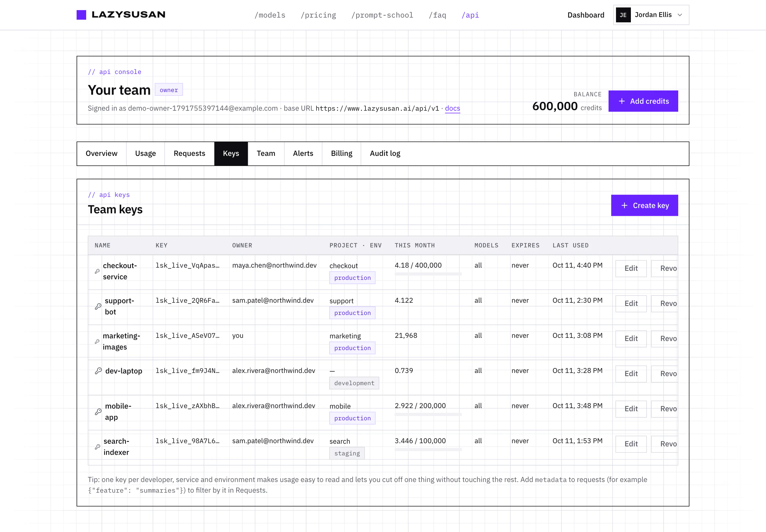The width and height of the screenshot is (766, 532).
Task: Click key text lsk_live_VqApas…
Action: click(x=188, y=265)
